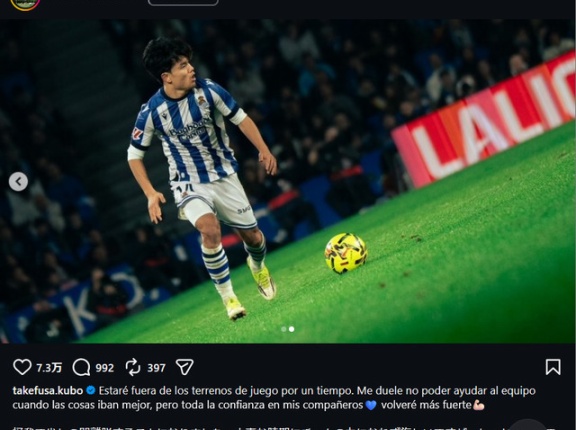
Task: Open comments via the speech bubble icon
Action: 81,367
